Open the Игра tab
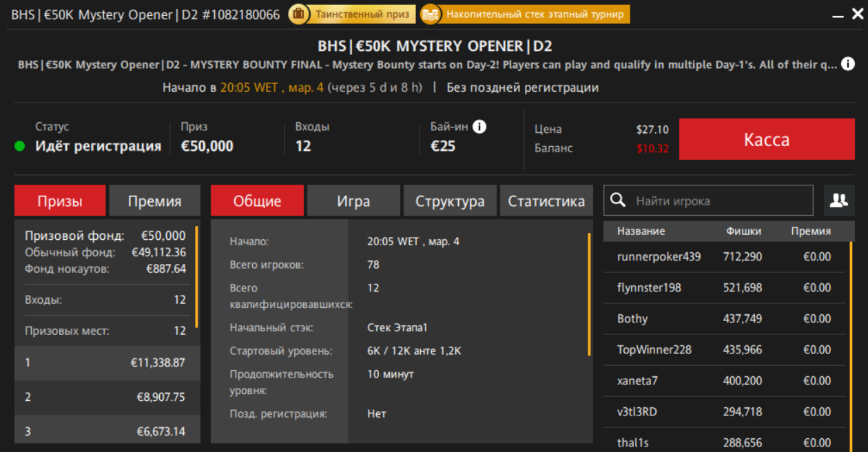This screenshot has height=452, width=868. 353,201
